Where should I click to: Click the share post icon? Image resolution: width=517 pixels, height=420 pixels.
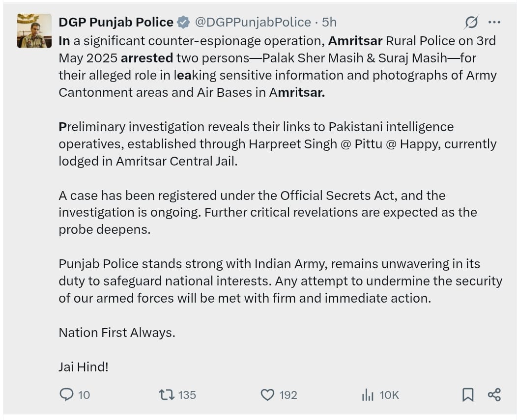[494, 394]
